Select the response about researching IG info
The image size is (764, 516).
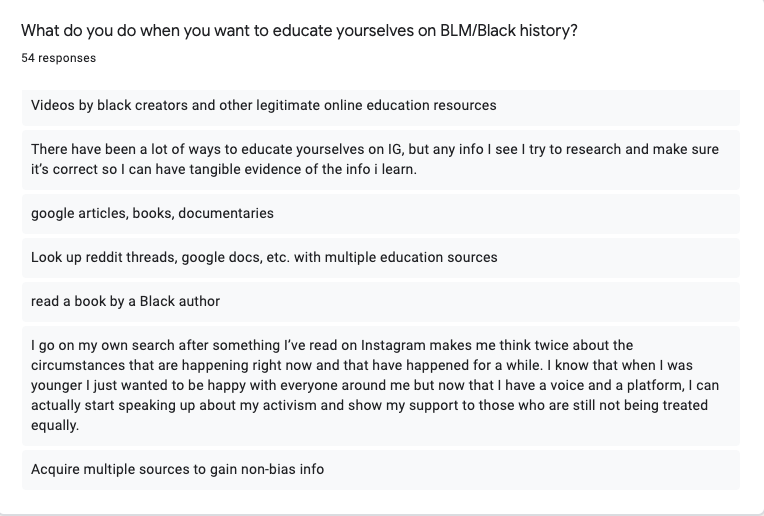(381, 160)
